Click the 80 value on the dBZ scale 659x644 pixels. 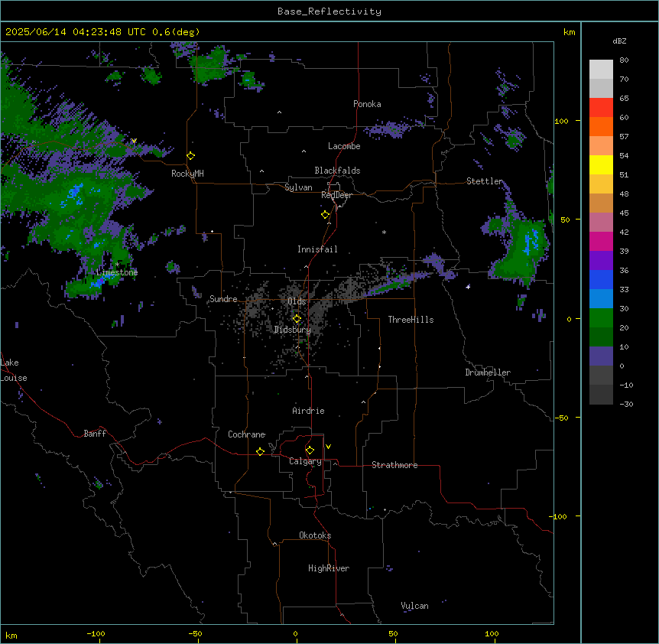pos(624,60)
